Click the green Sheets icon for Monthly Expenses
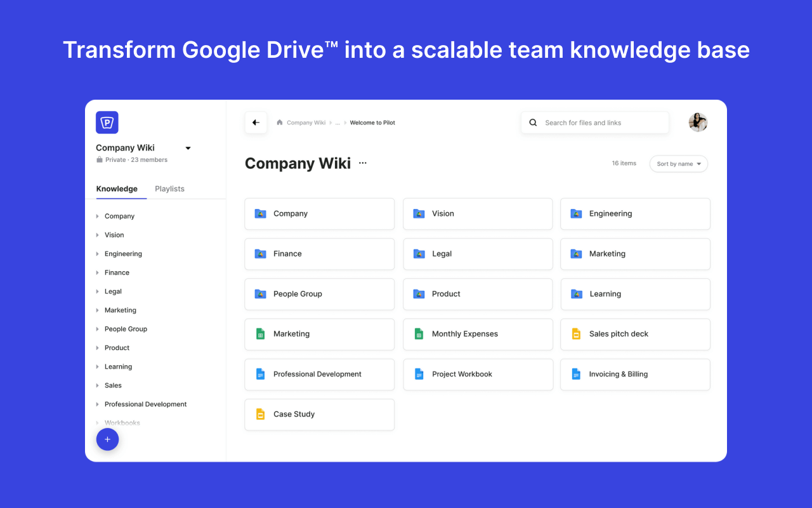This screenshot has width=812, height=508. [419, 334]
